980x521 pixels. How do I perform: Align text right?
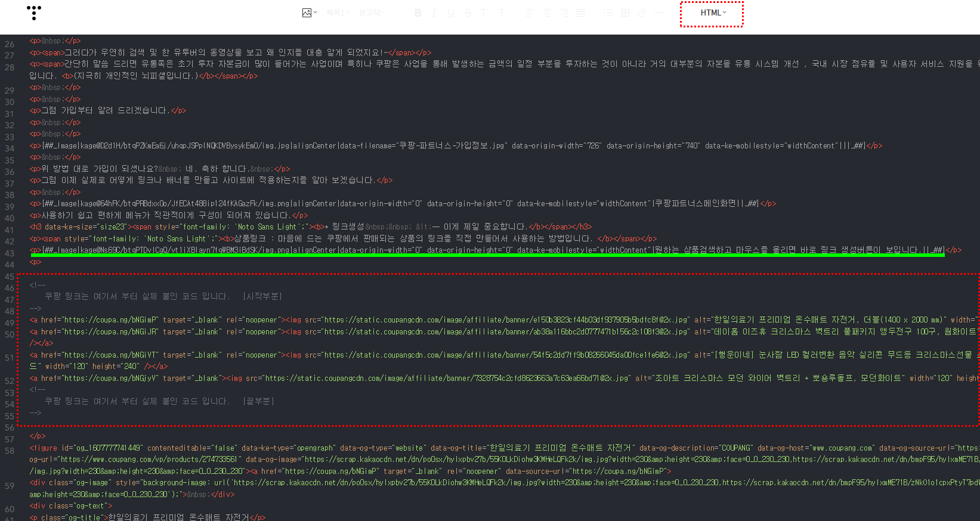pyautogui.click(x=564, y=13)
